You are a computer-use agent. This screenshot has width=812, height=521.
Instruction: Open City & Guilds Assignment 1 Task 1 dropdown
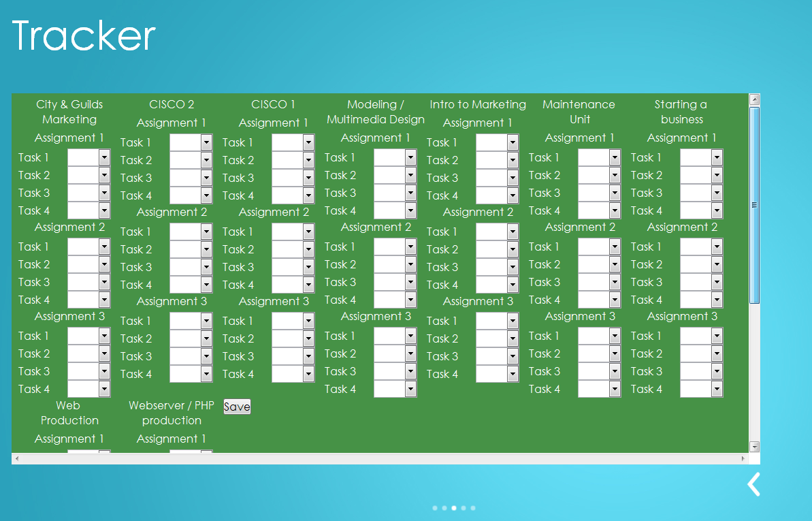tap(88, 157)
